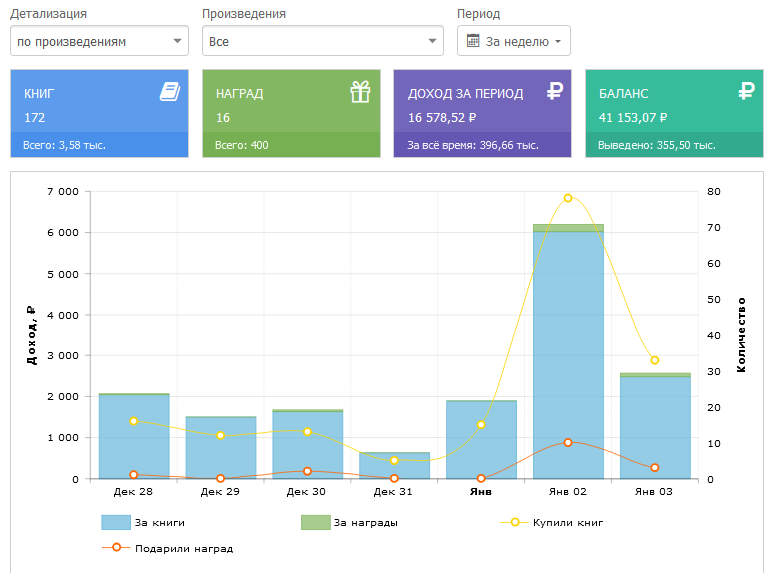
Task: Open the Детализация 'по произведениям' dropdown
Action: [x=99, y=41]
